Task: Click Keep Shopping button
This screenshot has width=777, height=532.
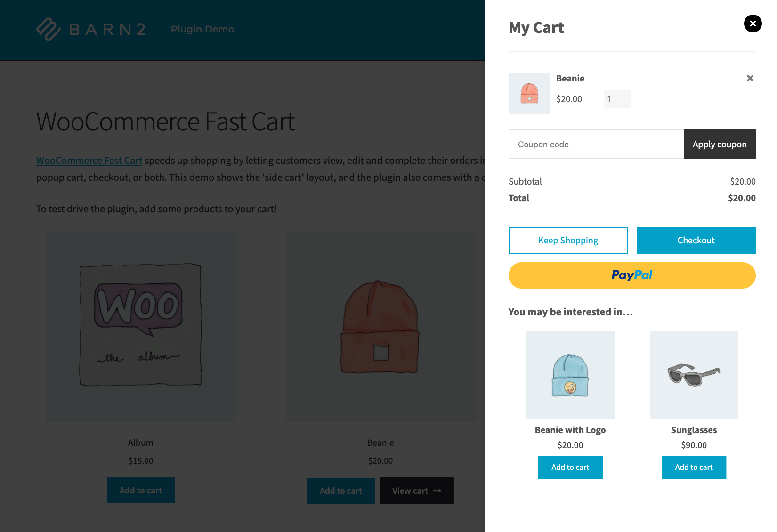Action: (568, 240)
